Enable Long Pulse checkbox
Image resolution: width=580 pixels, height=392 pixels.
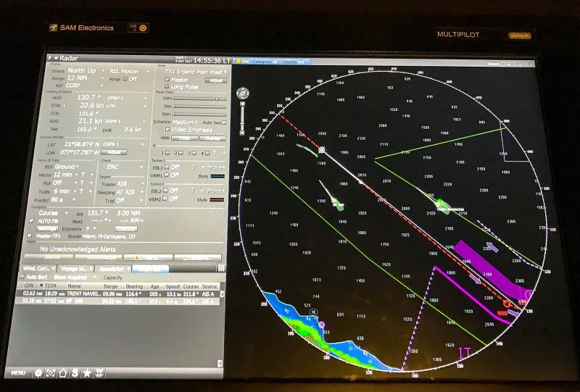[x=167, y=86]
